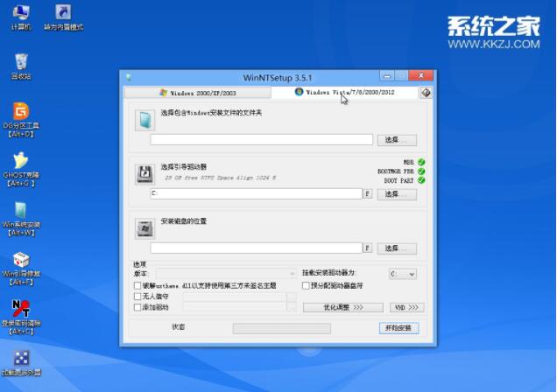Image resolution: width=557 pixels, height=392 pixels.
Task: Click F button beside boot drive field
Action: coord(367,193)
